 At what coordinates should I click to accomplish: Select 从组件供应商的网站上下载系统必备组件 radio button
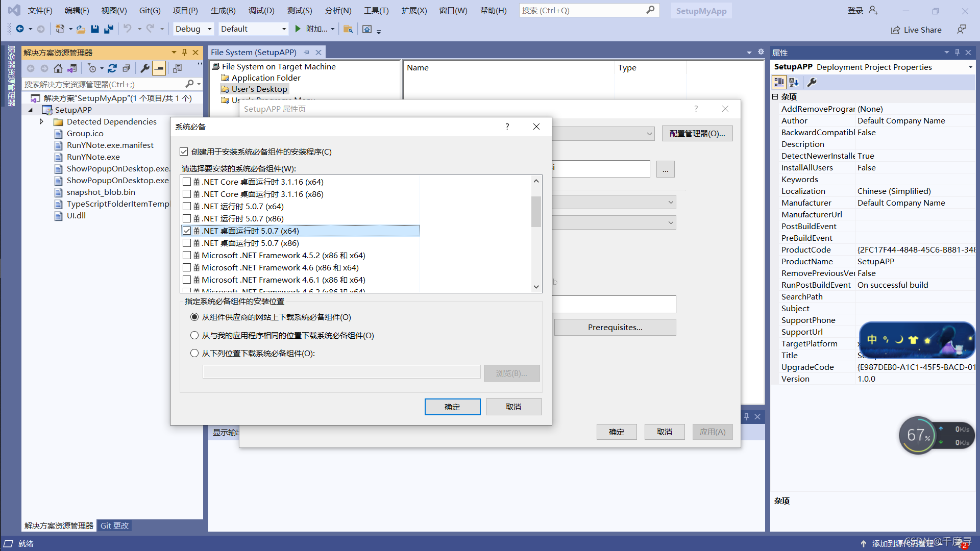194,317
